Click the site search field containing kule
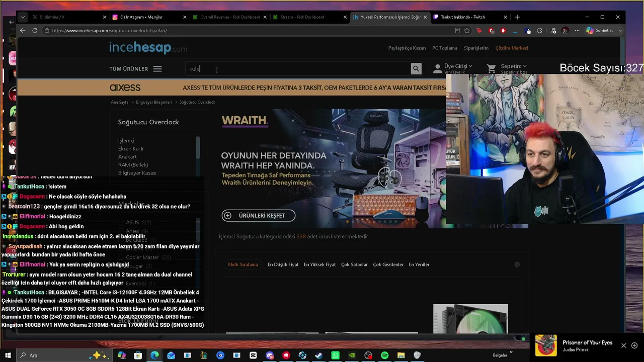Viewport: 644px width, 362px height. (x=298, y=69)
